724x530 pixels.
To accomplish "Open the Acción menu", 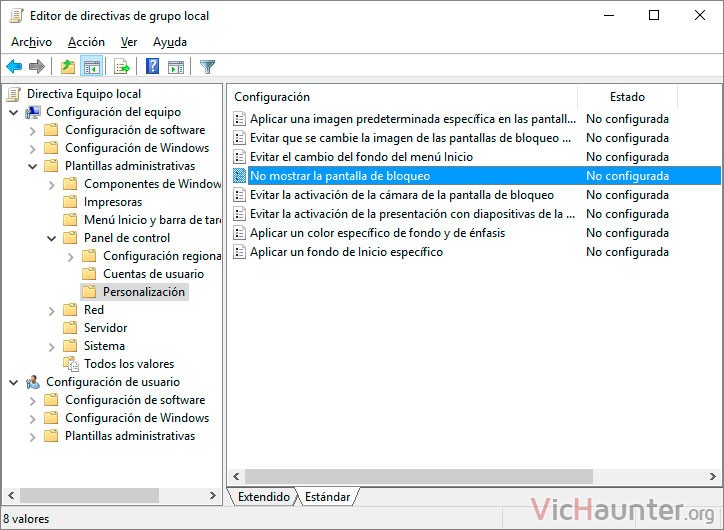I will [x=86, y=42].
